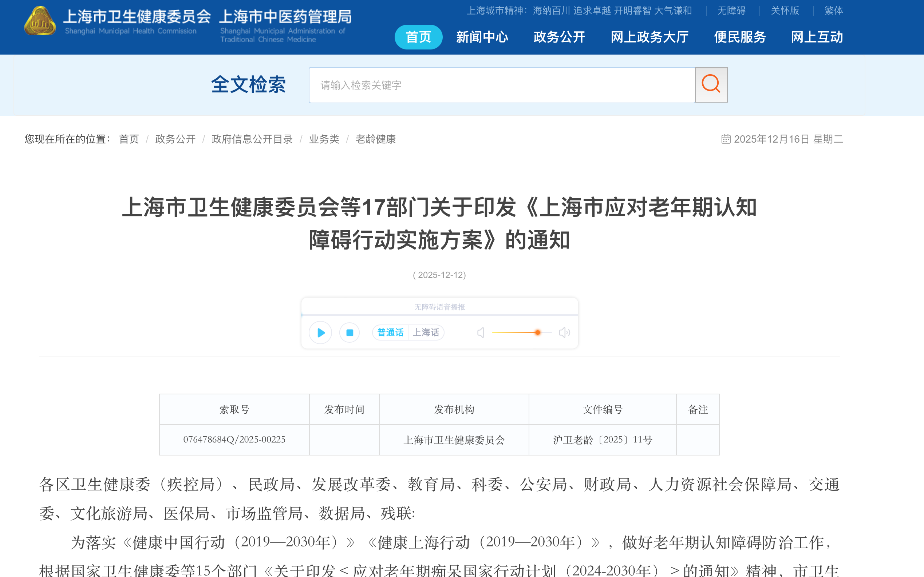Select 普通话 as the broadcast language
This screenshot has height=577, width=924.
coord(390,333)
